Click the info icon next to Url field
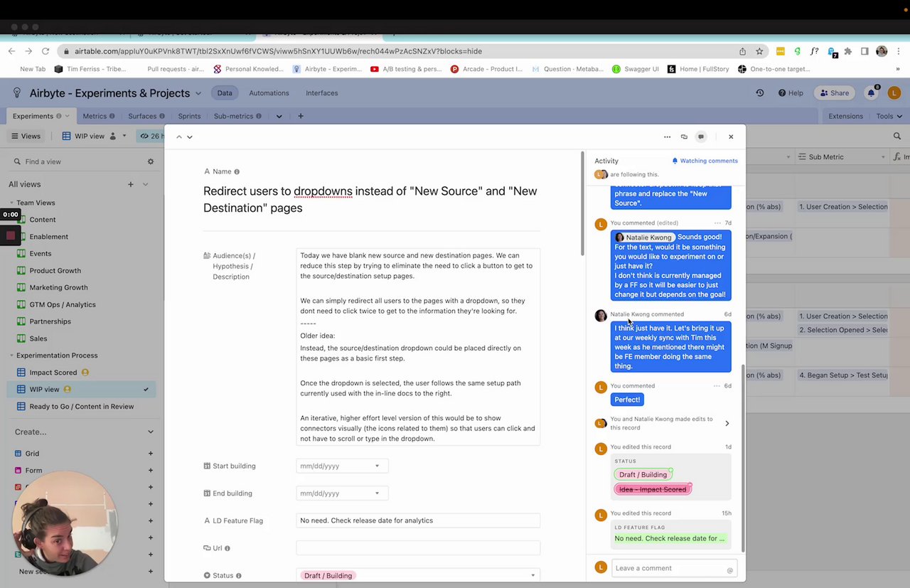Image resolution: width=910 pixels, height=588 pixels. pos(227,548)
